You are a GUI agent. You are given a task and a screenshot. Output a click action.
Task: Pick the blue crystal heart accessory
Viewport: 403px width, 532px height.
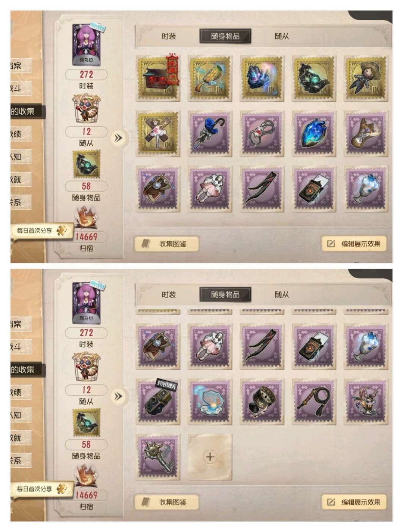pos(314,133)
